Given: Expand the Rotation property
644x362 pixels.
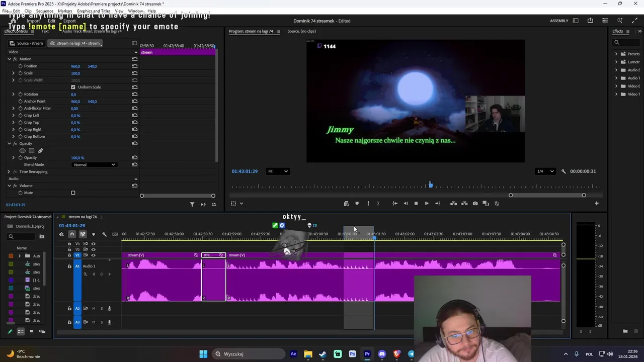Looking at the screenshot, I should click(x=14, y=94).
